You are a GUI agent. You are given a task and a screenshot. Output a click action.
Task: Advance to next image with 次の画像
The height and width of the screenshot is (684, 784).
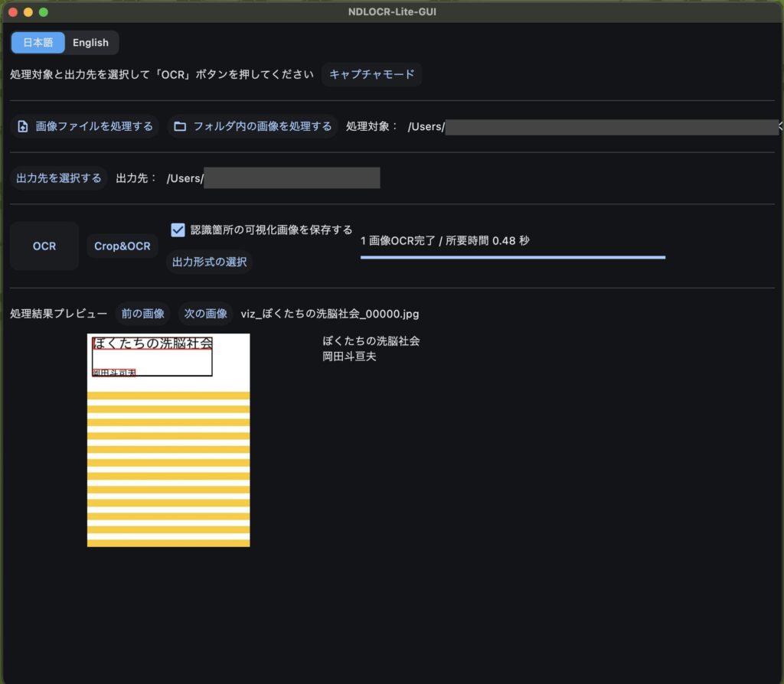pyautogui.click(x=207, y=313)
